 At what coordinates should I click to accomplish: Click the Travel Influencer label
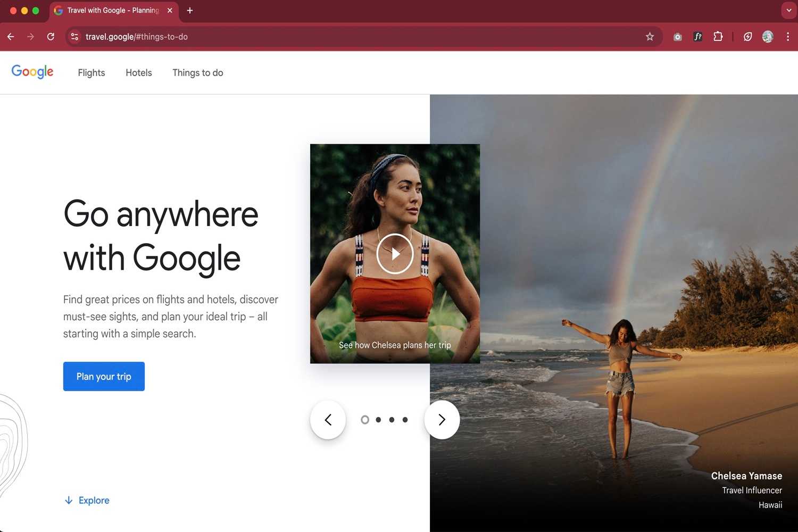pos(752,491)
